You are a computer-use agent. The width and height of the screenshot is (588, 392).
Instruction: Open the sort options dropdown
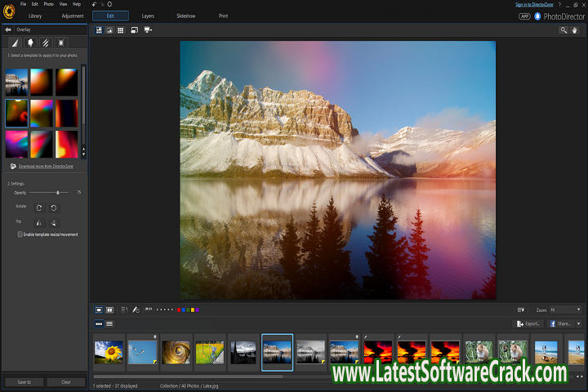[x=521, y=310]
